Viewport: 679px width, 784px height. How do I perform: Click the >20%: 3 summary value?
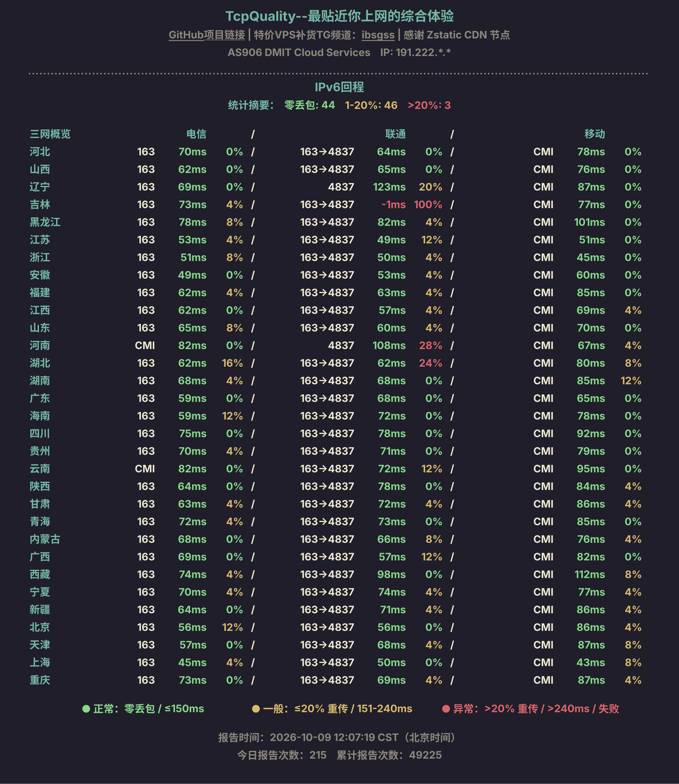(x=429, y=105)
